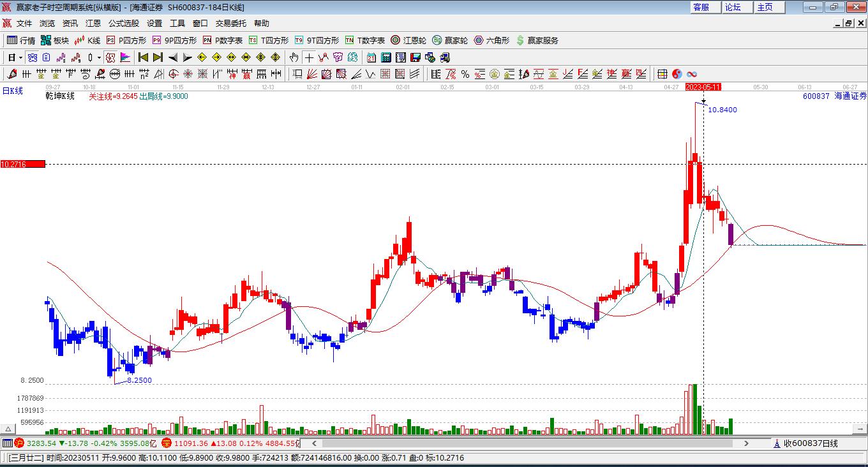Click the table icon at status bar start
The height and width of the screenshot is (467, 868).
pyautogui.click(x=7, y=443)
